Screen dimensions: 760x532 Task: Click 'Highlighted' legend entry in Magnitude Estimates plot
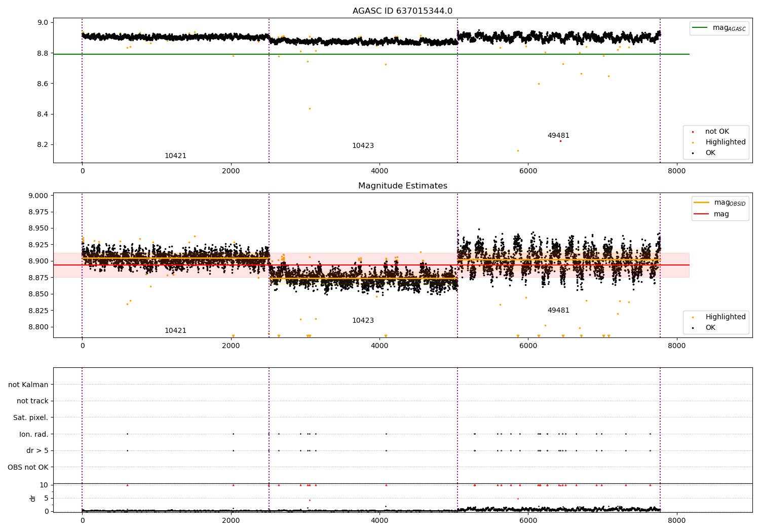(x=726, y=317)
